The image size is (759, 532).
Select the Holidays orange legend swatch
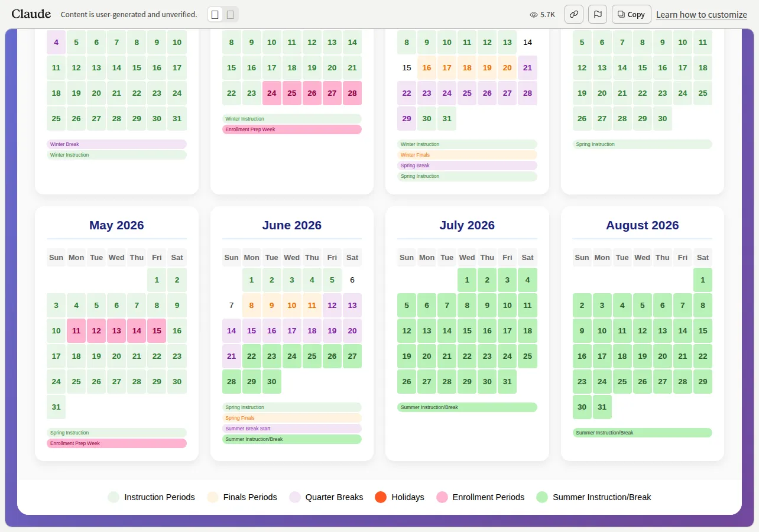click(381, 497)
